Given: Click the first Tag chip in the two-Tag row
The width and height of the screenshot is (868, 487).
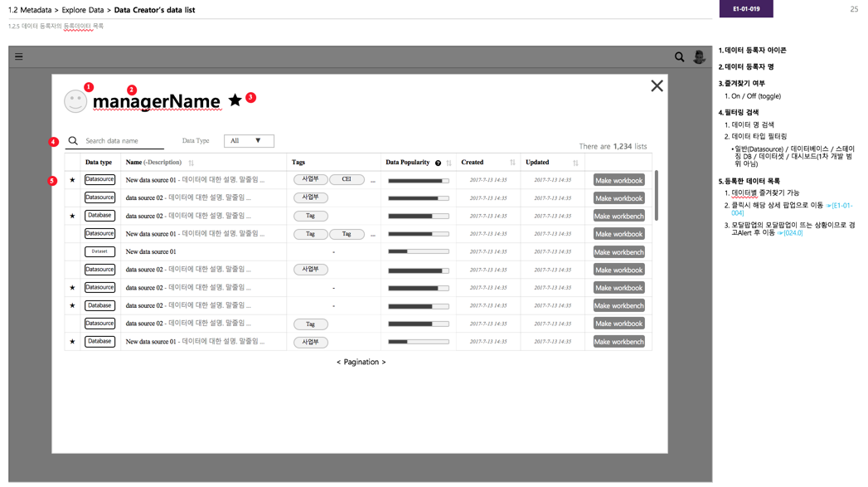Looking at the screenshot, I should click(311, 234).
